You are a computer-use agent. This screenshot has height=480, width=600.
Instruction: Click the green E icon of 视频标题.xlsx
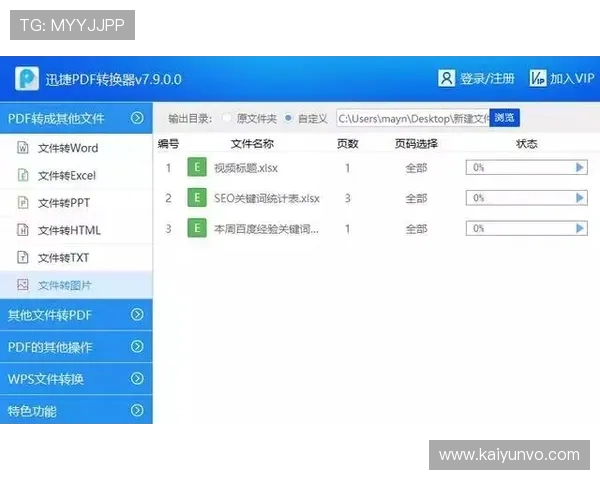(x=197, y=167)
